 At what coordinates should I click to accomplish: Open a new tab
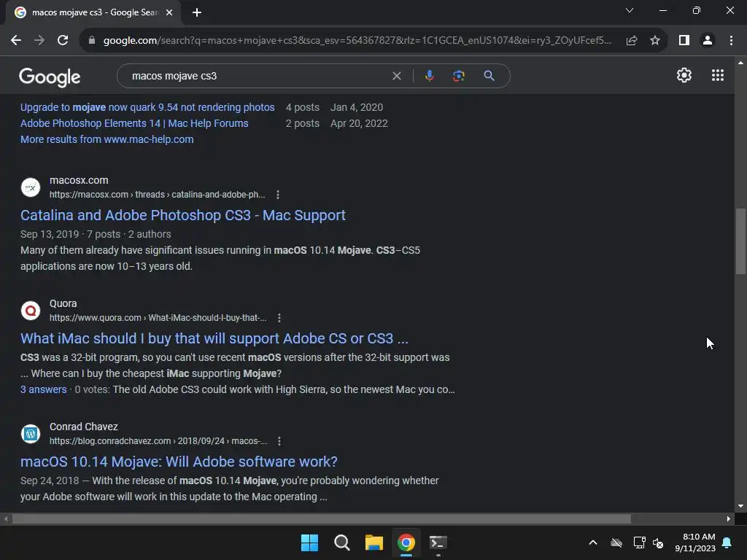pos(197,12)
